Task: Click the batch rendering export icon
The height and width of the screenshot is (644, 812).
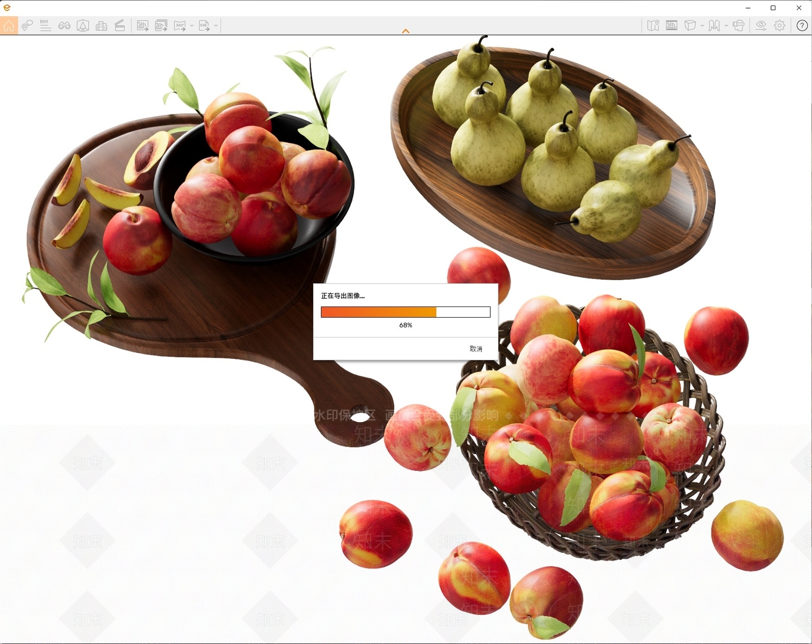Action: tap(161, 25)
